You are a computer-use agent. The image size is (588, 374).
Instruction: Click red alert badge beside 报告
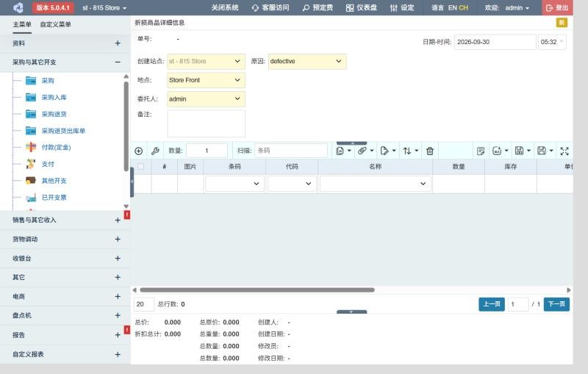(127, 330)
